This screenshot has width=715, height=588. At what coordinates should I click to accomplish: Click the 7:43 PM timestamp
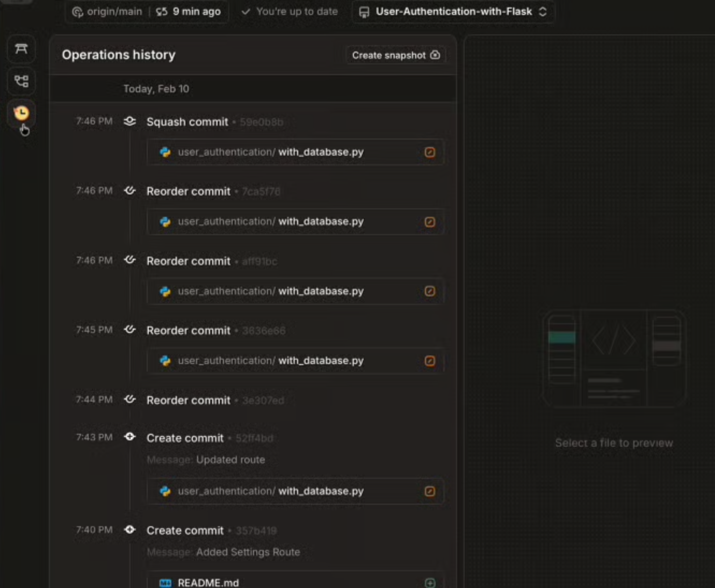tap(94, 437)
